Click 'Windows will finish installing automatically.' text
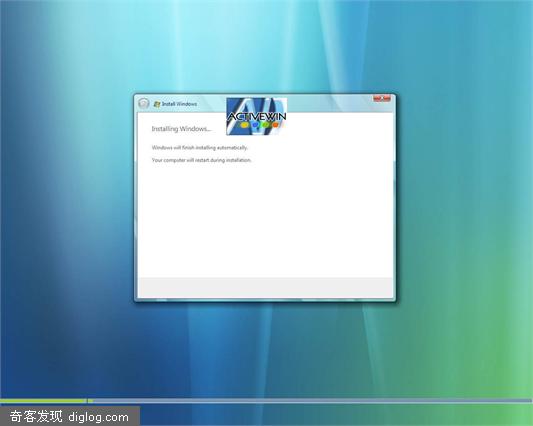This screenshot has width=533, height=426. [x=200, y=148]
